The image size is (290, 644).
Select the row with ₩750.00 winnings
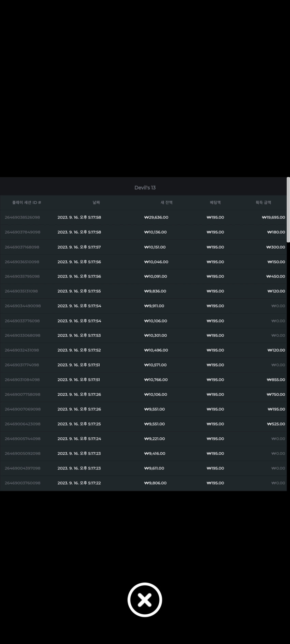click(x=143, y=394)
